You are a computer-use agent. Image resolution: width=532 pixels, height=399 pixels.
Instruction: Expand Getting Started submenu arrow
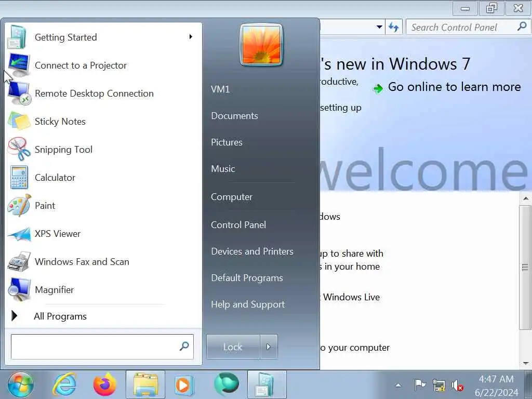[191, 37]
